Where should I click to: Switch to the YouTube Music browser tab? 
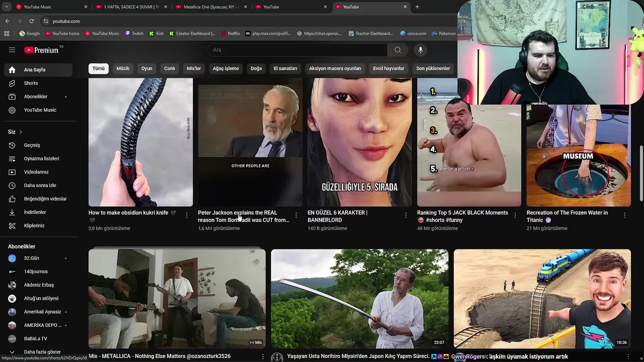pyautogui.click(x=50, y=7)
